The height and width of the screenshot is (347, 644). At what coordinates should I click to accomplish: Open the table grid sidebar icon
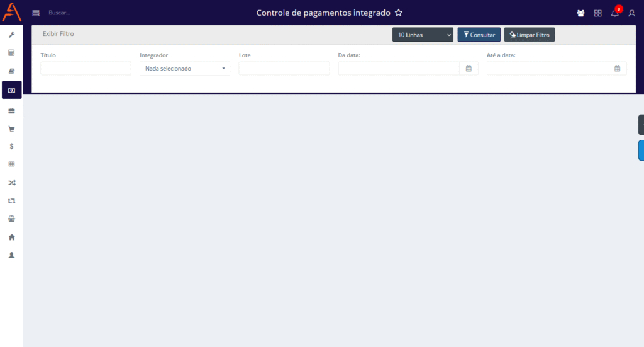[11, 164]
